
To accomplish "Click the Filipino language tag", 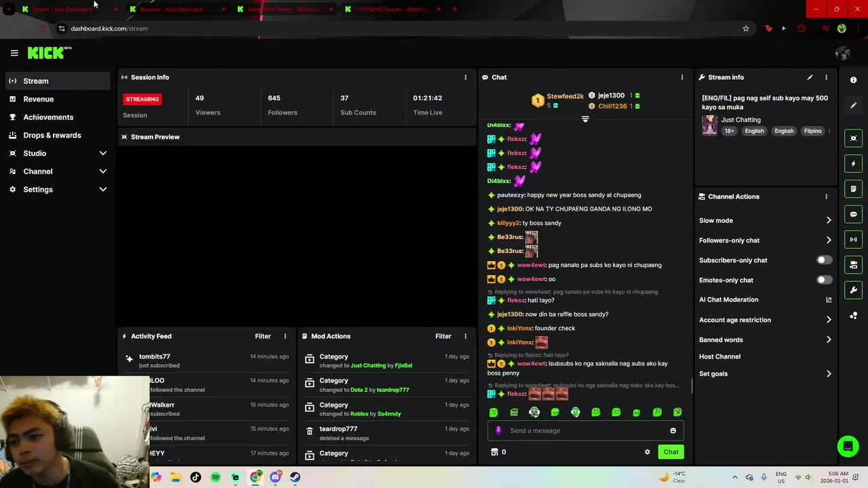I will [812, 131].
